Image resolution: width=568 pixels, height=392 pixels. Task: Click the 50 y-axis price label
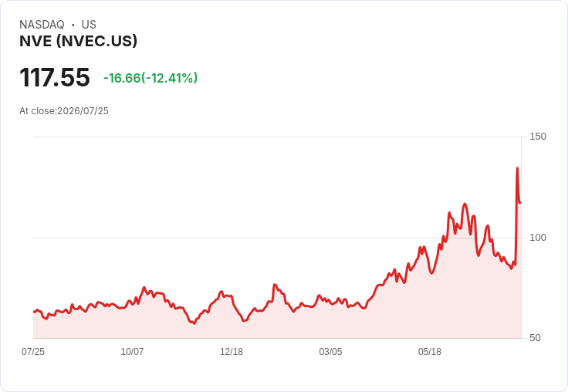tap(535, 338)
